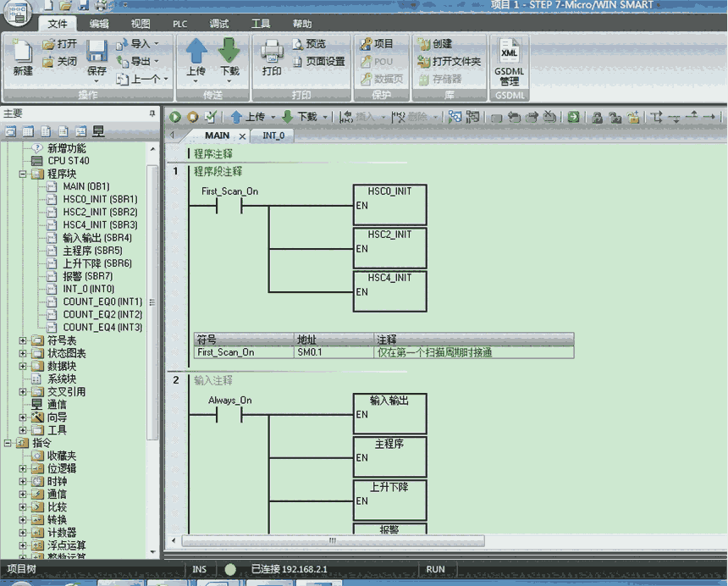This screenshot has width=728, height=586.
Task: Expand the 向导 tree node
Action: (x=22, y=417)
